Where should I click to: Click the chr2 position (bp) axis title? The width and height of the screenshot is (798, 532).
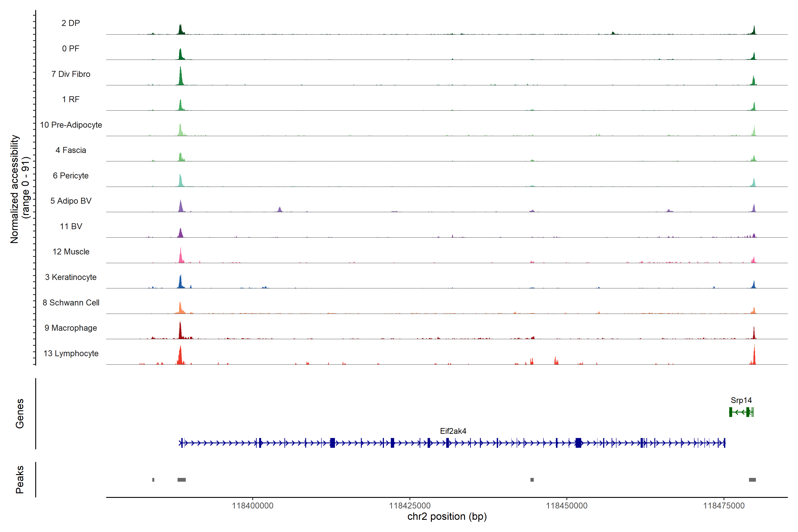[447, 516]
